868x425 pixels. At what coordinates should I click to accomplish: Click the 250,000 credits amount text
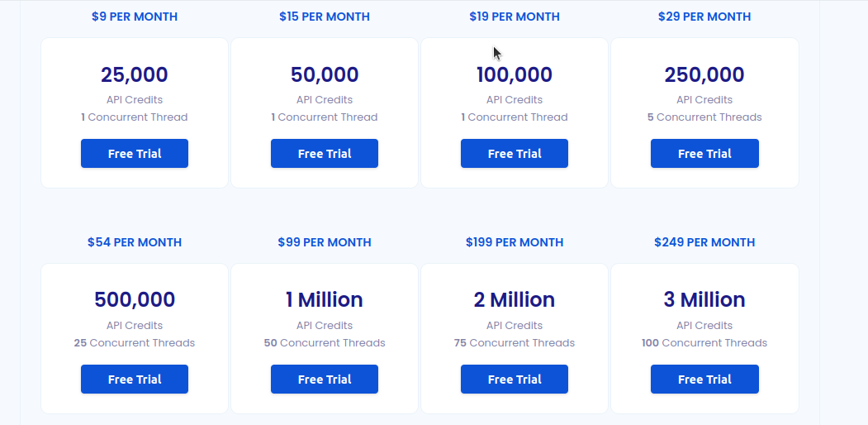click(704, 74)
